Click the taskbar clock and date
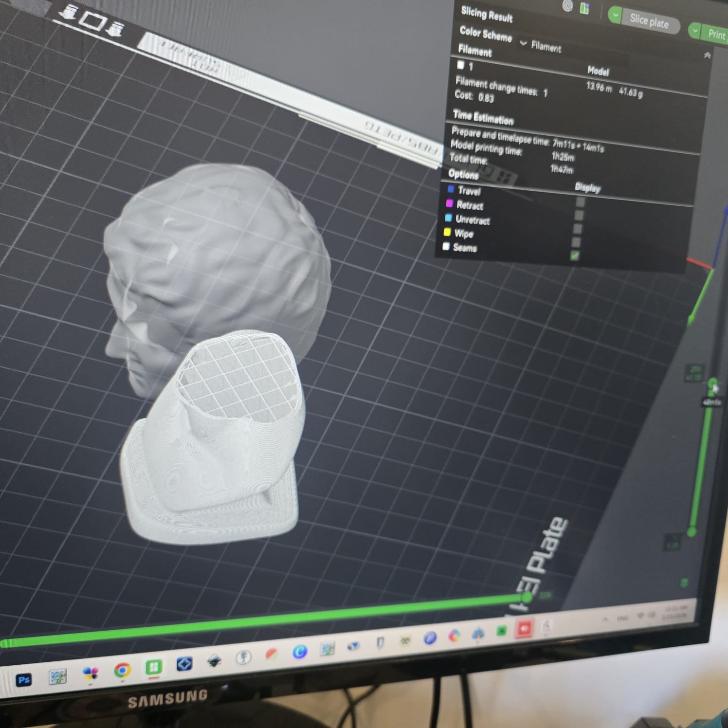Image resolution: width=728 pixels, height=728 pixels. coord(675,611)
